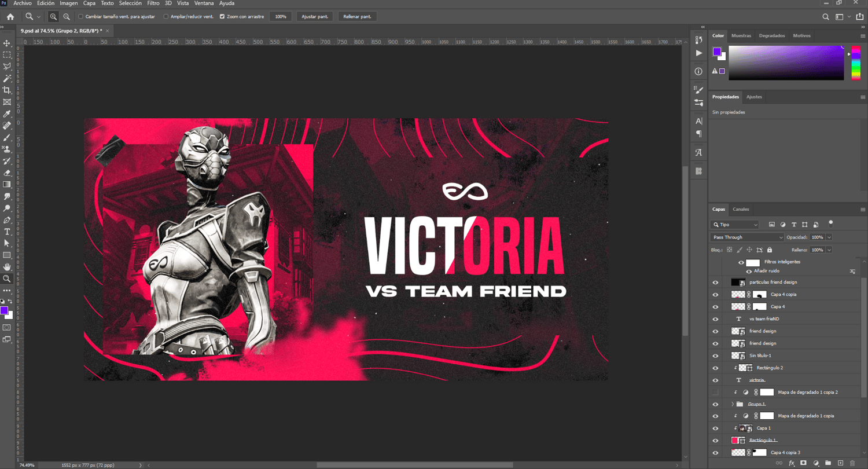Open the Opacidad slider dropdown arrow
868x469 pixels.
[x=829, y=237]
